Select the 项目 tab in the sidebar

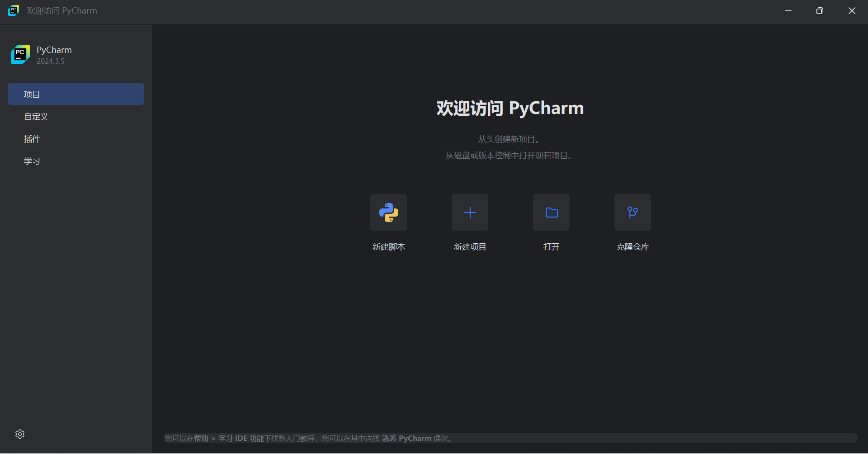coord(76,94)
